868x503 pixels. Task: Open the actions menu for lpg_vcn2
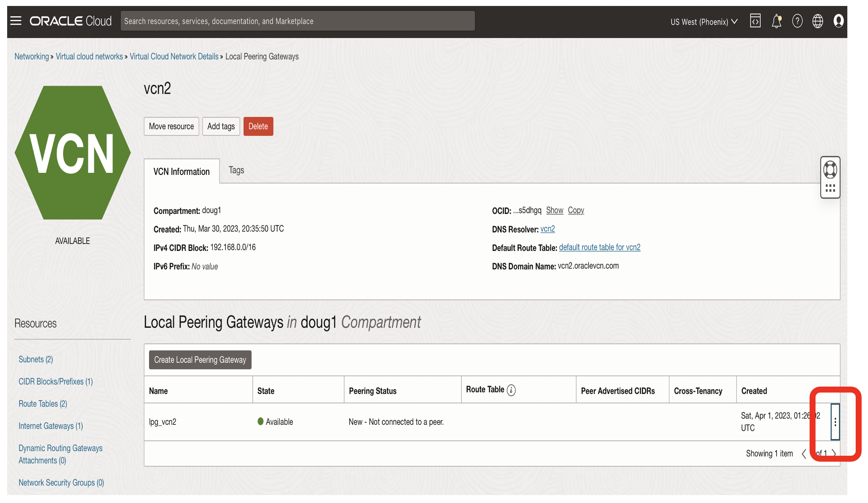(x=835, y=422)
